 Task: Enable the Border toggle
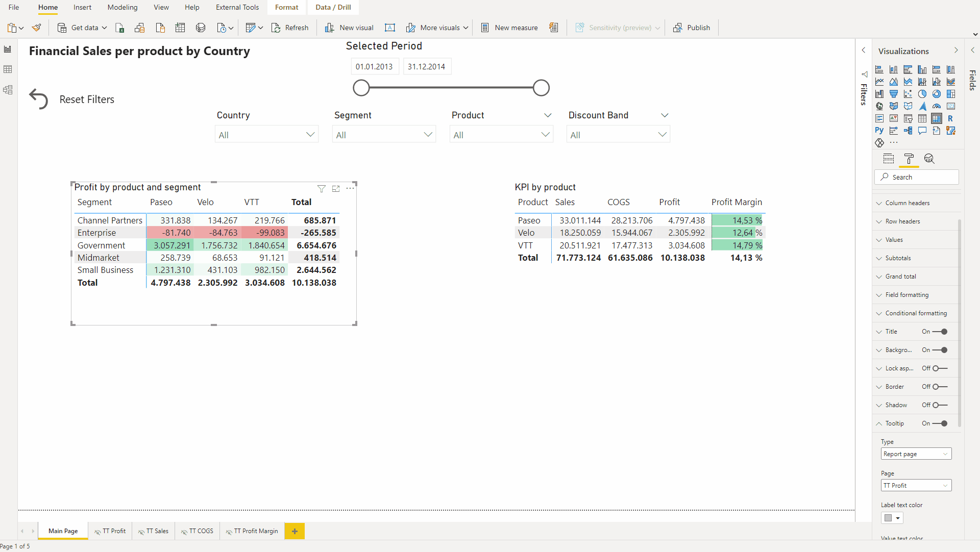pos(940,387)
